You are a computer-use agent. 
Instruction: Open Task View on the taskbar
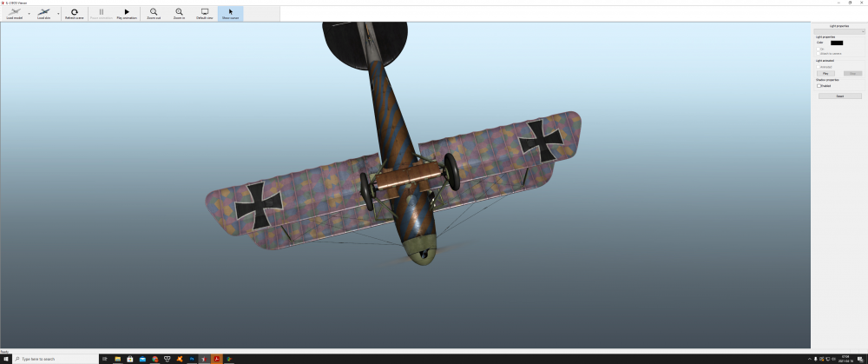105,359
